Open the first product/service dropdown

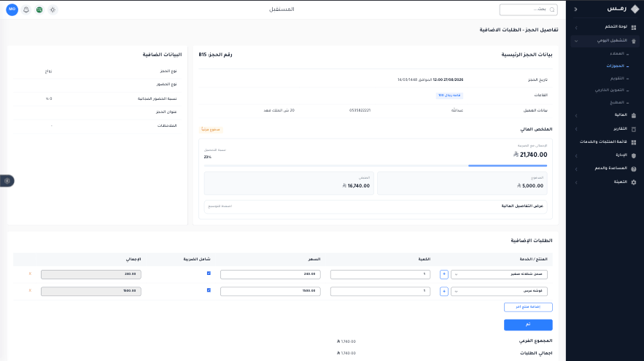point(499,274)
